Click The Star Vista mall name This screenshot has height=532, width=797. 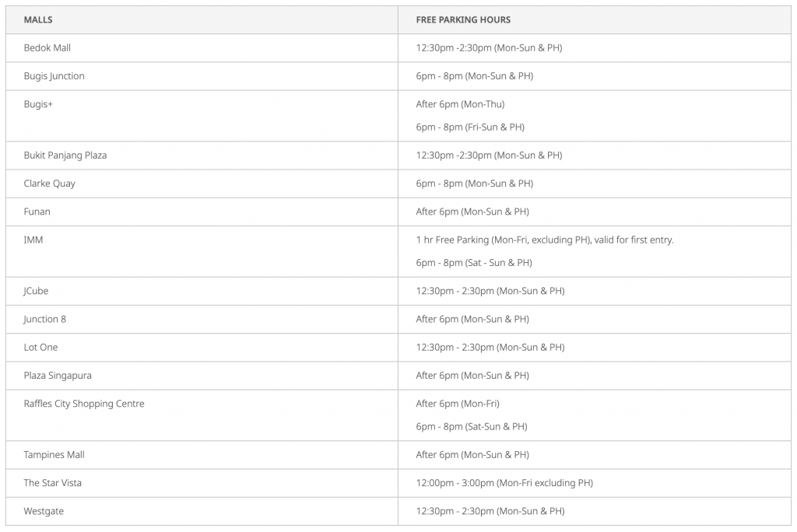pos(52,483)
